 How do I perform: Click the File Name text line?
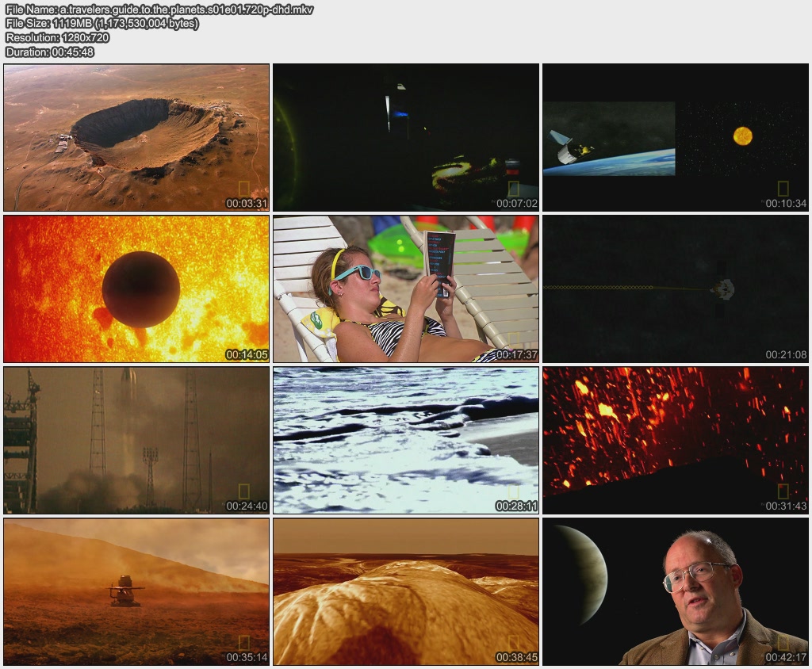click(x=159, y=9)
